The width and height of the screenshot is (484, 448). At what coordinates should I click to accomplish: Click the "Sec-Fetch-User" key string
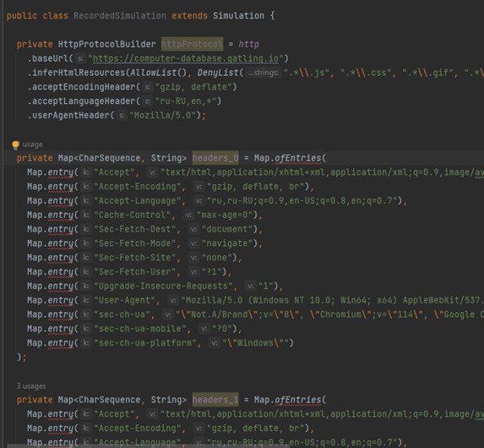(x=135, y=271)
